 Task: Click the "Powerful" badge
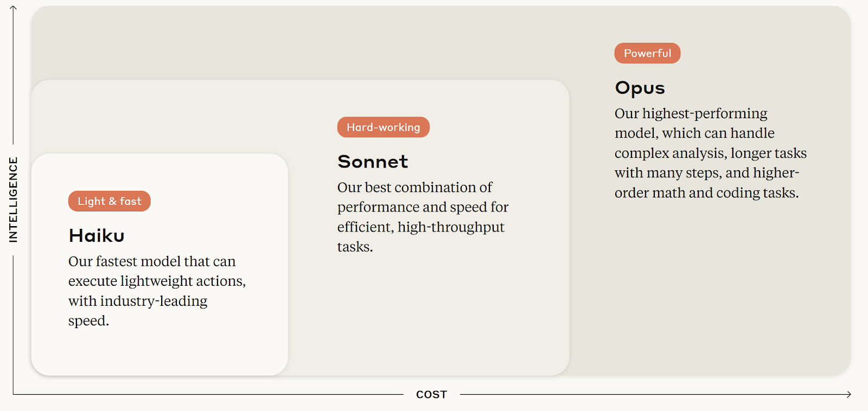coord(647,53)
